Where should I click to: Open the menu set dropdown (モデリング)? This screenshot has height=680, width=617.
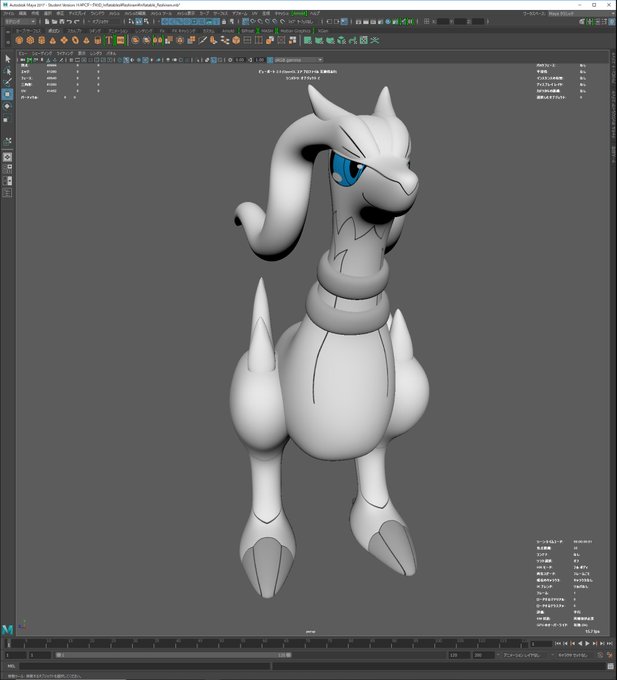point(20,21)
